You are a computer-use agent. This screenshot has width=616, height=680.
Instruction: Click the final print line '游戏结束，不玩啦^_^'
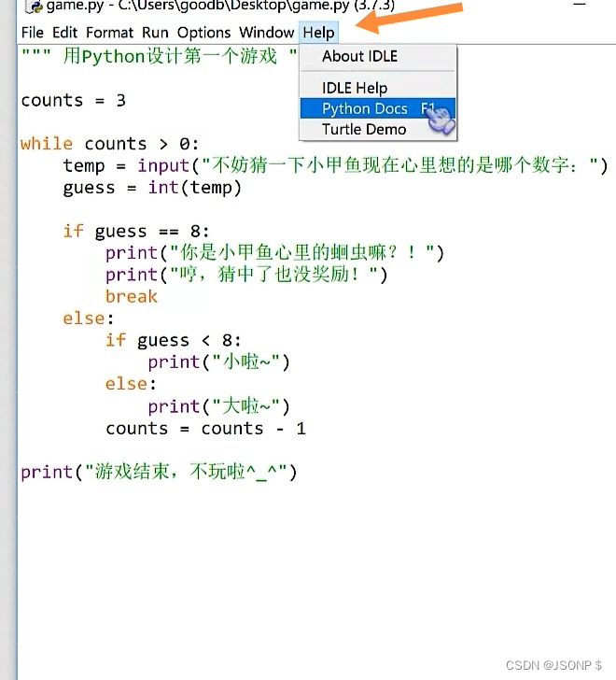(159, 472)
